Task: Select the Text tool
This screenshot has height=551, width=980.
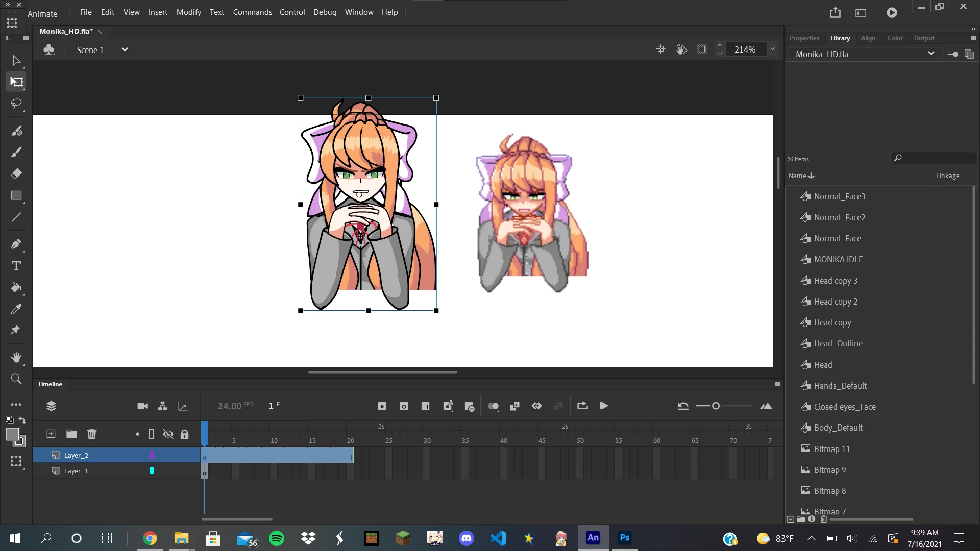Action: 16,266
